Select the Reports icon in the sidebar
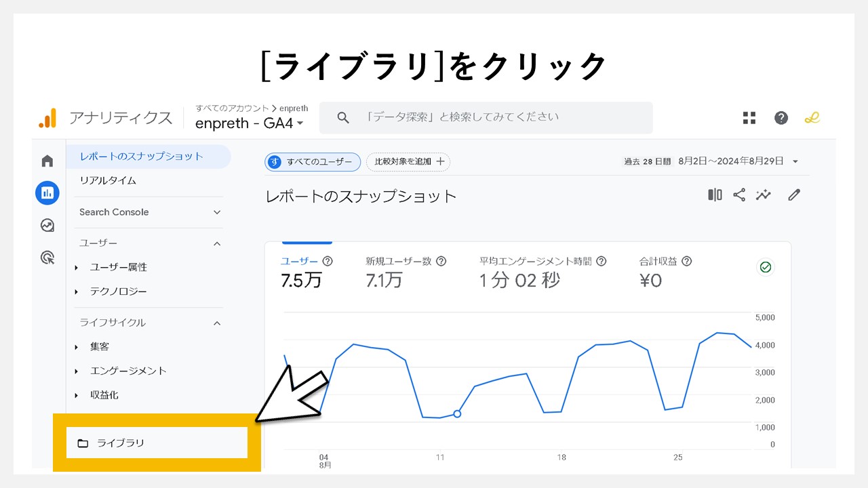This screenshot has height=488, width=868. [47, 192]
